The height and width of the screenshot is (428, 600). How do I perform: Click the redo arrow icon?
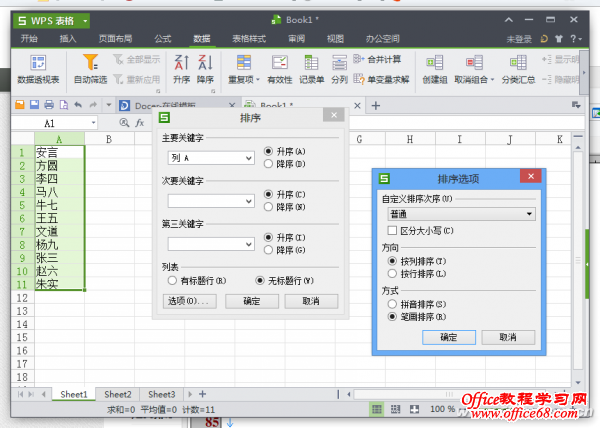[93, 104]
